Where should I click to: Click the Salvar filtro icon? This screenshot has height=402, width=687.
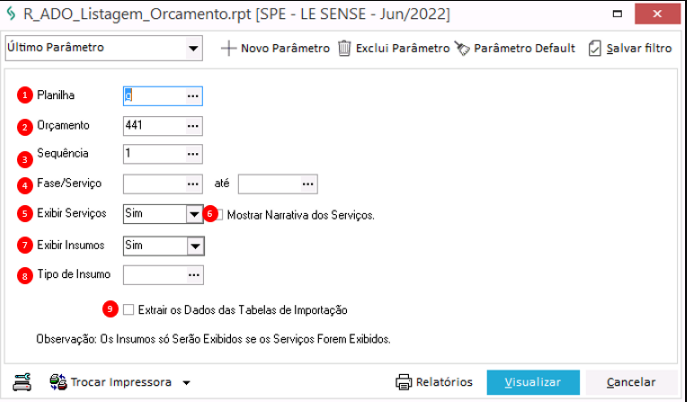pos(595,48)
